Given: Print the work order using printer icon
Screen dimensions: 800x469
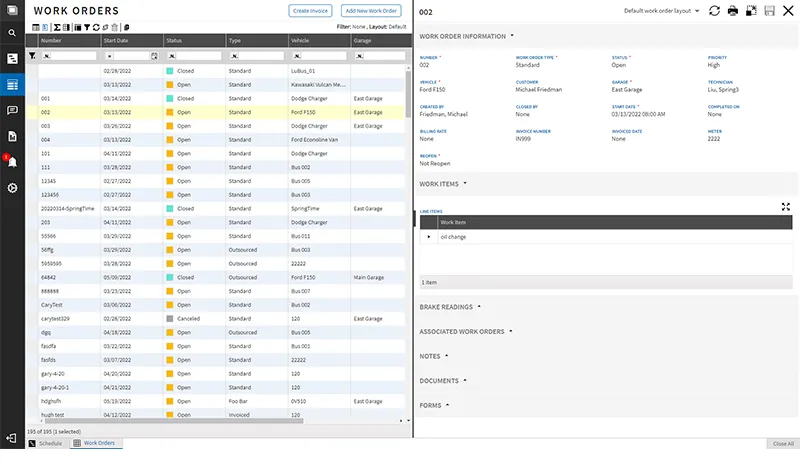Looking at the screenshot, I should pos(733,11).
